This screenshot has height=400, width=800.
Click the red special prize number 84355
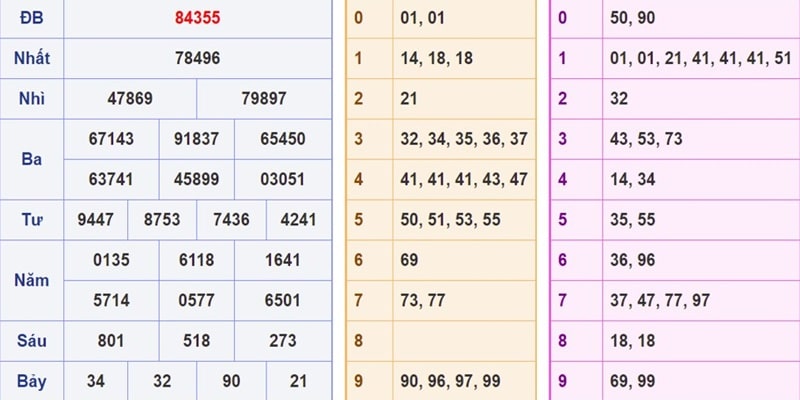197,18
